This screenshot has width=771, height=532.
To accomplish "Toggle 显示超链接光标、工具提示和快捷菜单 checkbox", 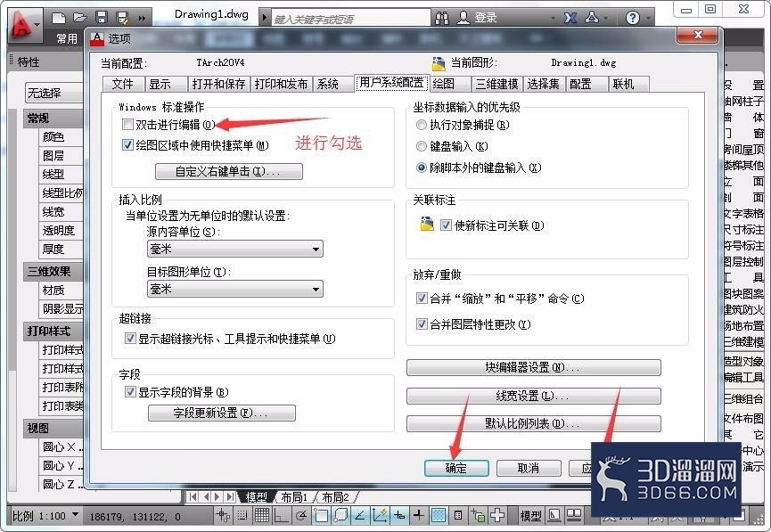I will (130, 339).
